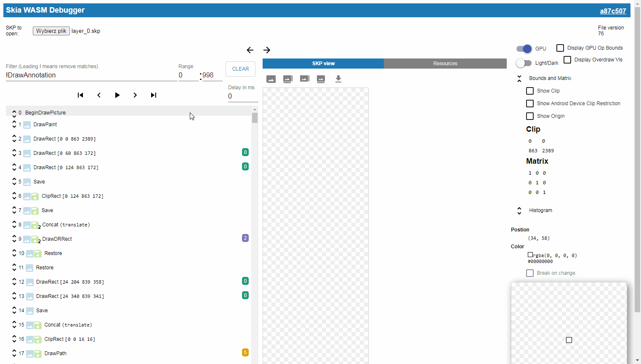Check Show Android Device Clip Restriction
Viewport: 641px width, 364px height.
coord(530,104)
